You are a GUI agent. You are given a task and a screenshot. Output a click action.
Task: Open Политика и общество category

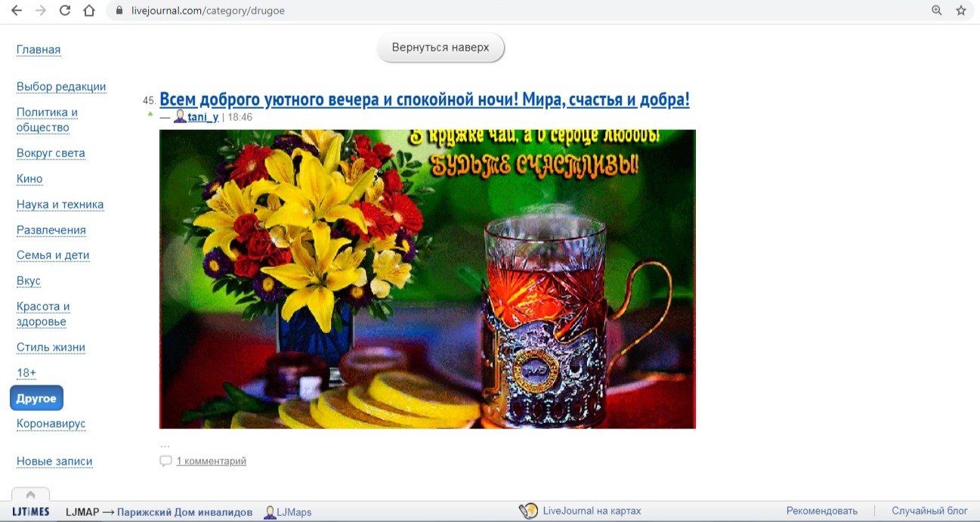click(x=47, y=120)
